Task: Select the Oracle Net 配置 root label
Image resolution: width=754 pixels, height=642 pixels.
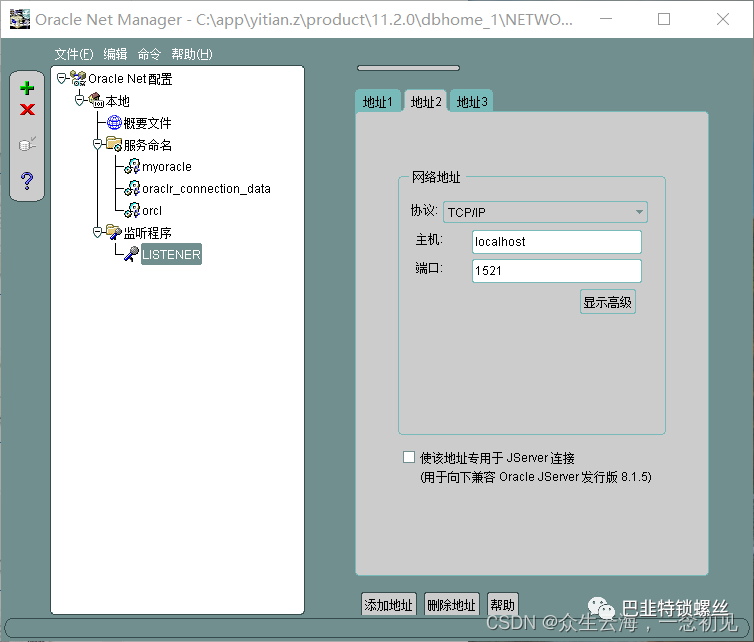Action: point(130,78)
